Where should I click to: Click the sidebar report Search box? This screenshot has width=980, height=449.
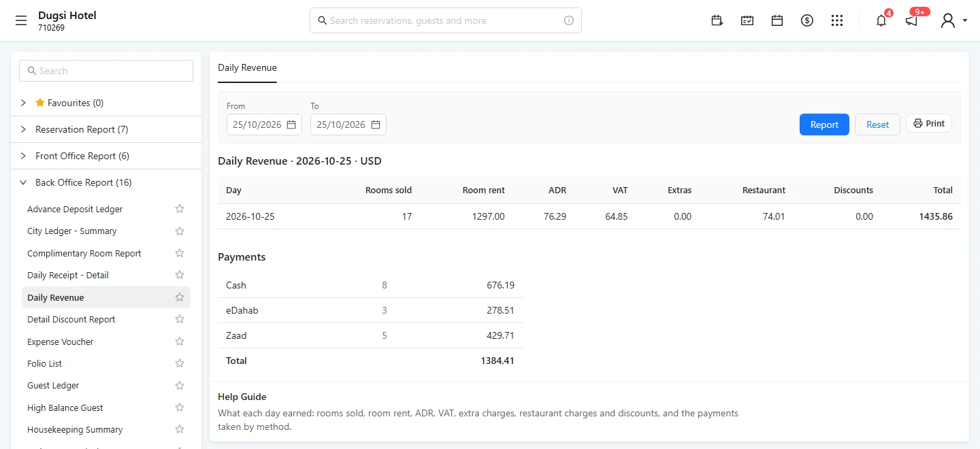point(106,71)
